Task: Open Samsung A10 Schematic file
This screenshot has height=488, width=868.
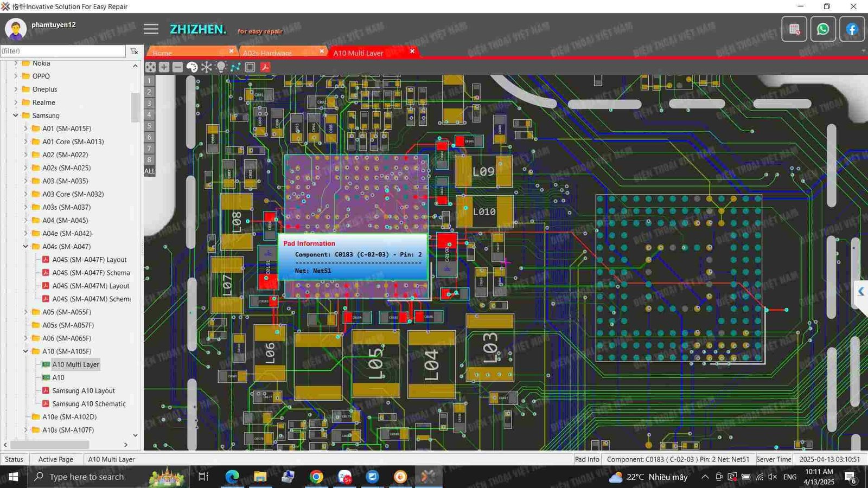Action: (x=88, y=404)
